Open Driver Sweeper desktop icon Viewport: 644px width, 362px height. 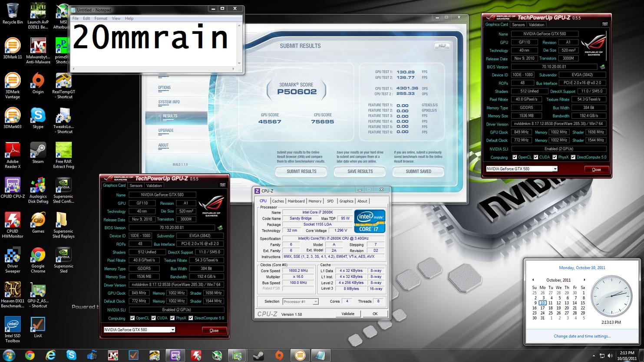13,260
